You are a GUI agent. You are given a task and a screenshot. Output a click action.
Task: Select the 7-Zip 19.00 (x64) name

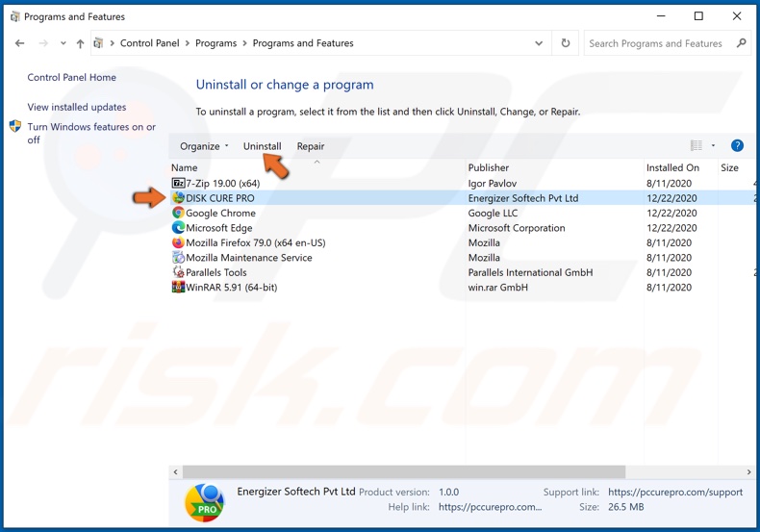tap(223, 183)
